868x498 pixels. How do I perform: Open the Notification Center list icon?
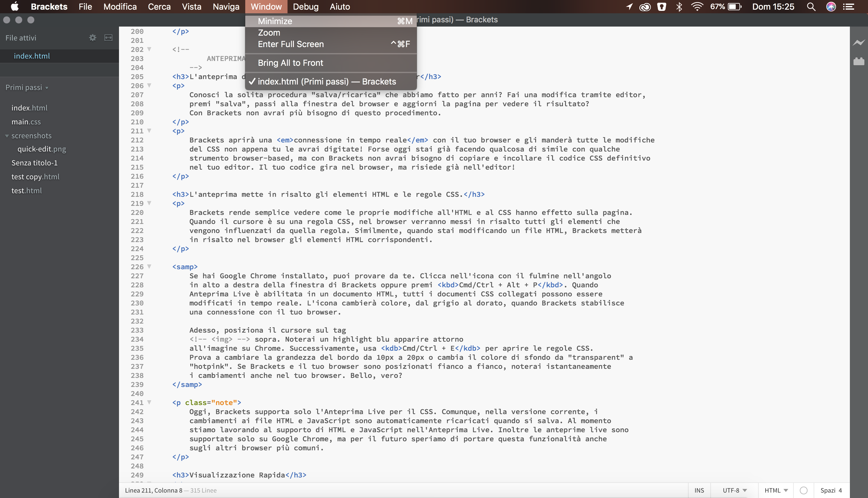[849, 7]
